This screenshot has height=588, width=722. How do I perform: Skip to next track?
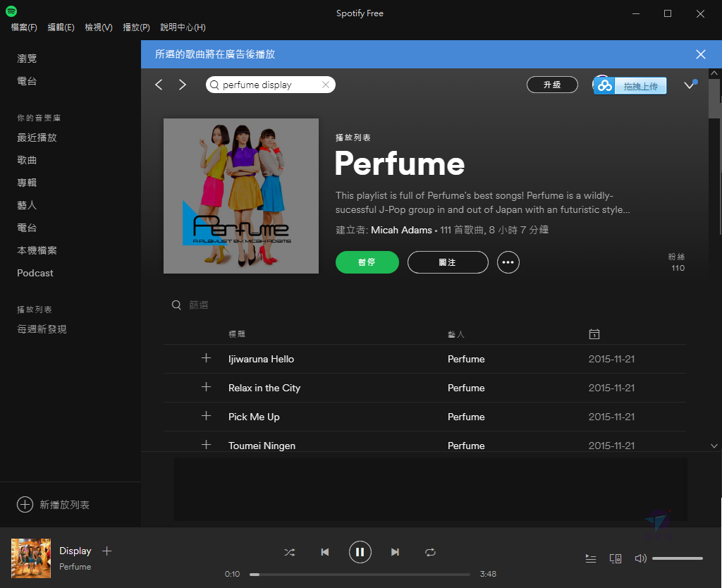coord(395,552)
